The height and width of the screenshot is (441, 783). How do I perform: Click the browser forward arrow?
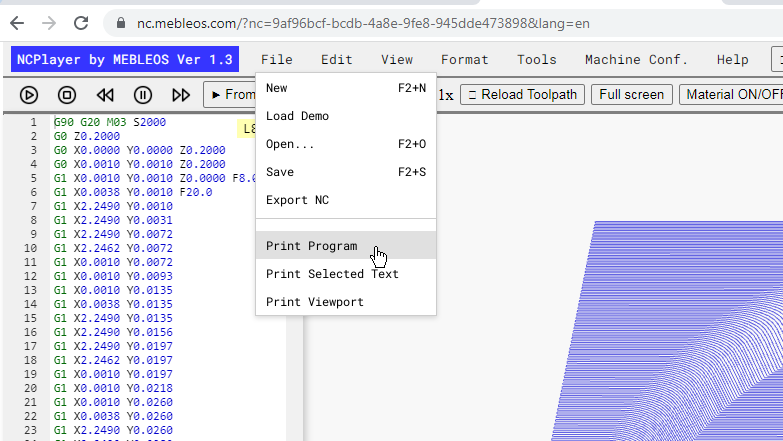pyautogui.click(x=49, y=23)
